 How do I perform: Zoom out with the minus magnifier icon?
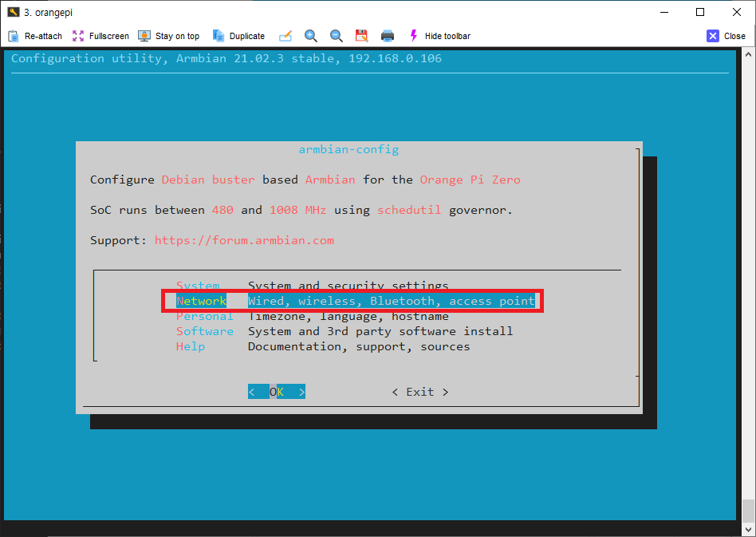click(x=336, y=36)
